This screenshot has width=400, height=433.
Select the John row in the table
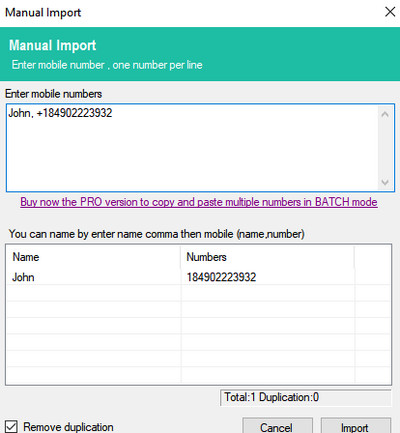pyautogui.click(x=199, y=277)
